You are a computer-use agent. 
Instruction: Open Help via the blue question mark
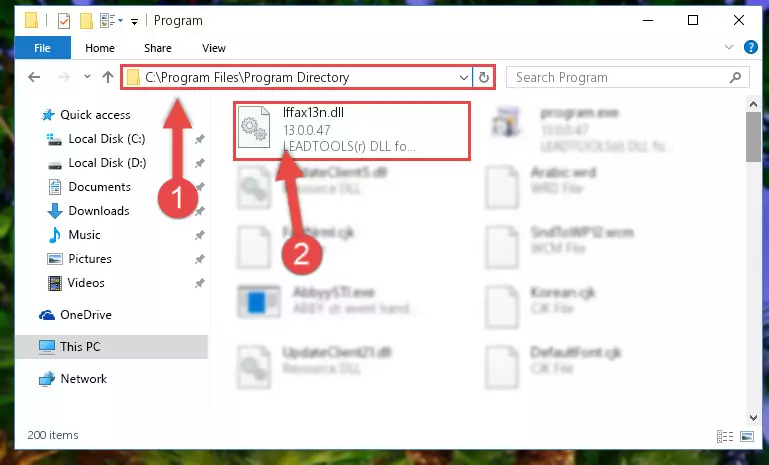pyautogui.click(x=750, y=47)
